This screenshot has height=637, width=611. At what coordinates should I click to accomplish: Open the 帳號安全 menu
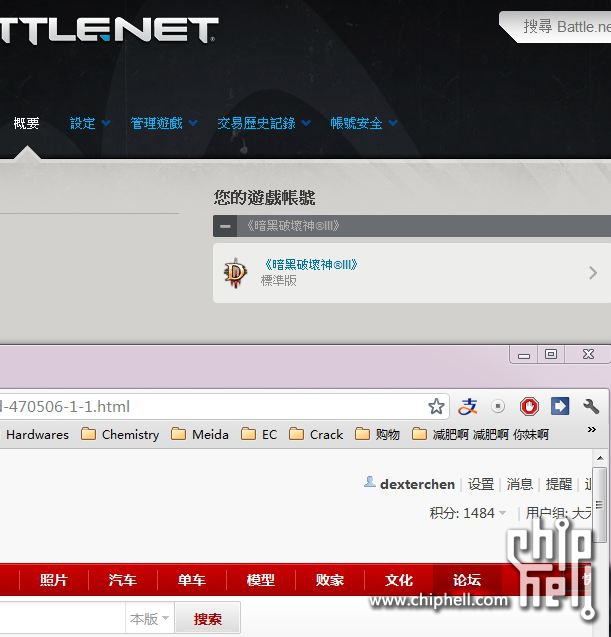click(x=356, y=123)
